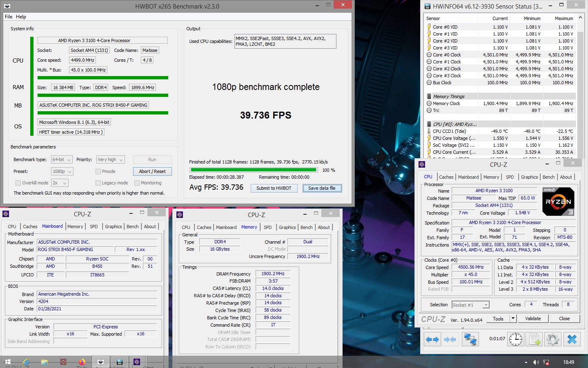Click Ryzen 3 logo in CPU-Z

pyautogui.click(x=558, y=202)
